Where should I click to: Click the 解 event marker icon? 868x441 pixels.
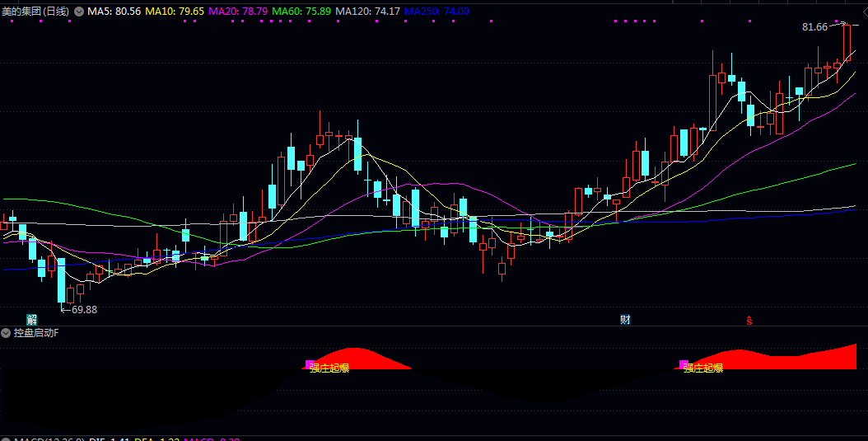32,320
